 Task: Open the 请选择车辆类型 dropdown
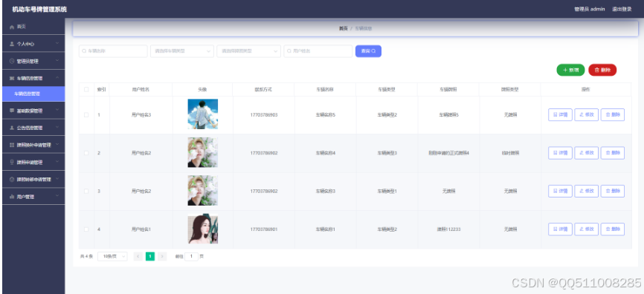(182, 51)
